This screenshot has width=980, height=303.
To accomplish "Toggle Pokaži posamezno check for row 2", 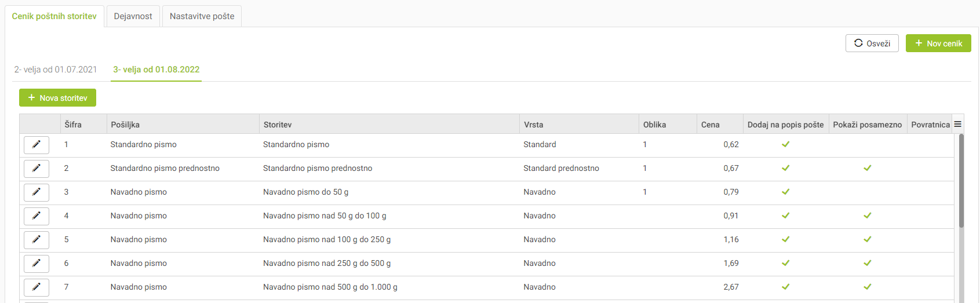I will click(x=868, y=168).
